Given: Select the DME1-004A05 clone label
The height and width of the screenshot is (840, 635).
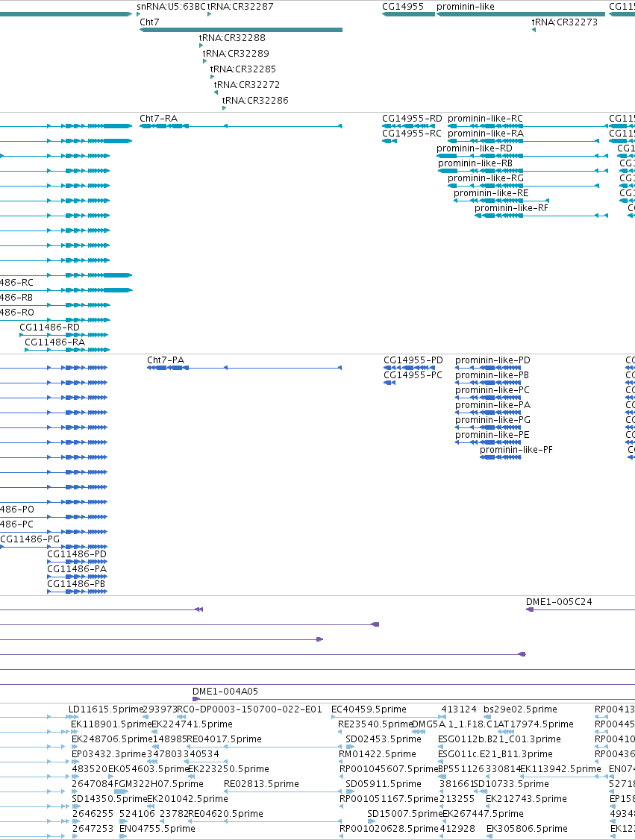Looking at the screenshot, I should [225, 691].
